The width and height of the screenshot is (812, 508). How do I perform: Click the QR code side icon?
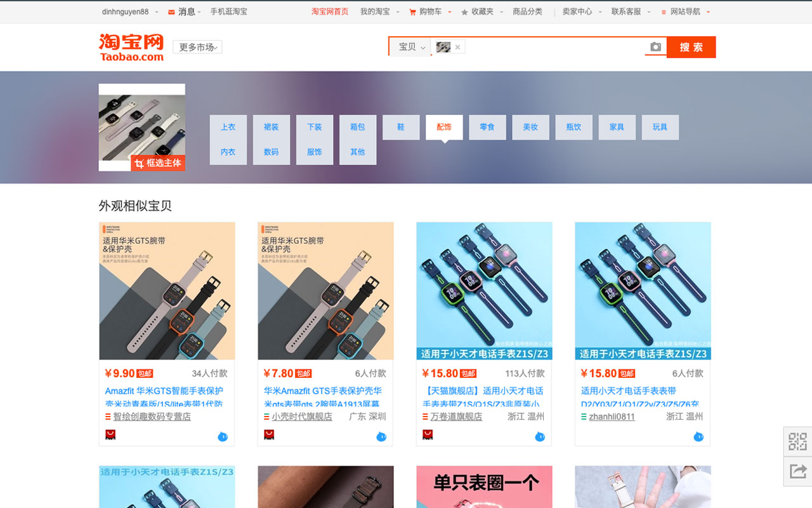coord(798,441)
